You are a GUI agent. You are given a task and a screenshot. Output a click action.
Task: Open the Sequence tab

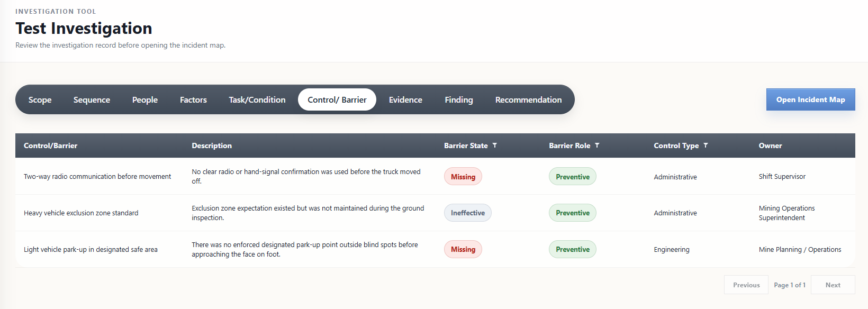pos(92,99)
